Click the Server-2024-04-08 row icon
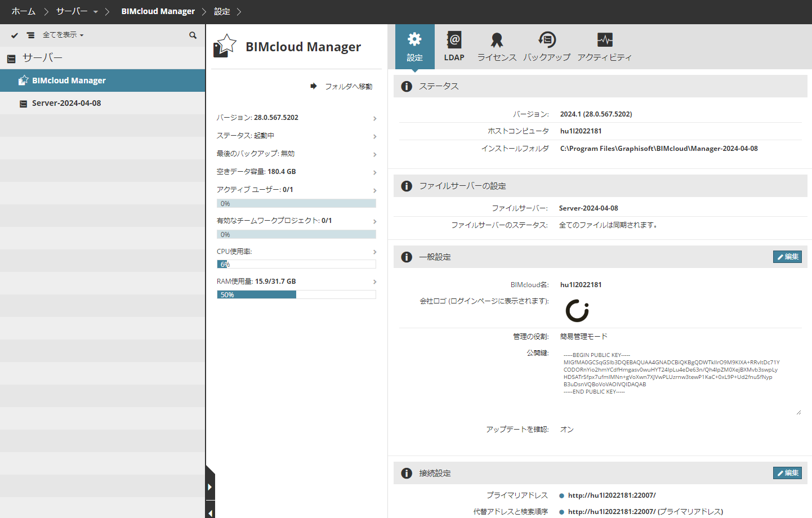This screenshot has width=812, height=518. tap(23, 104)
